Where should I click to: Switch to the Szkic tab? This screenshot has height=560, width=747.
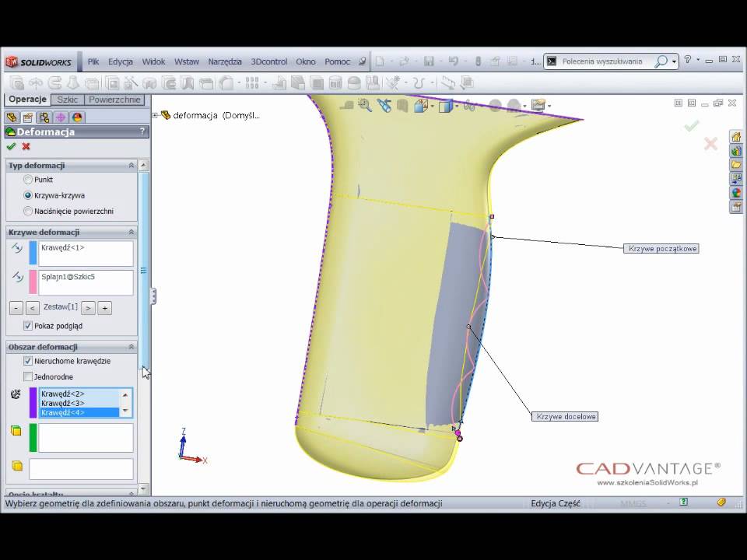coord(67,100)
